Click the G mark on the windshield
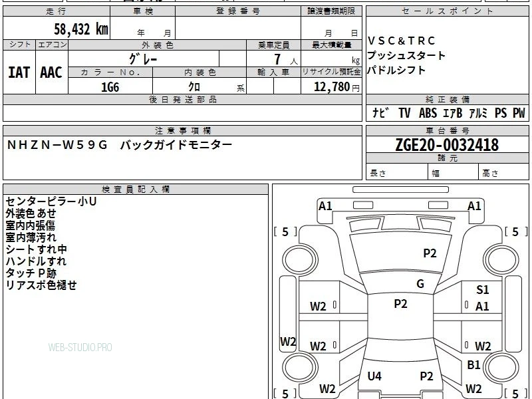This screenshot has height=399, width=532. point(420,284)
